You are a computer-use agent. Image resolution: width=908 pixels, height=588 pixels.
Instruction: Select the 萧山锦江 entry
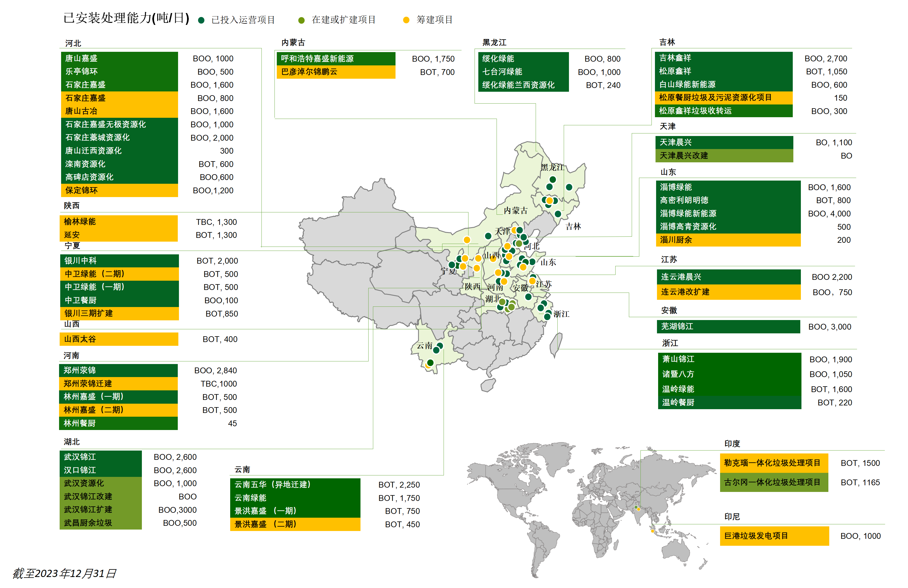tap(729, 360)
